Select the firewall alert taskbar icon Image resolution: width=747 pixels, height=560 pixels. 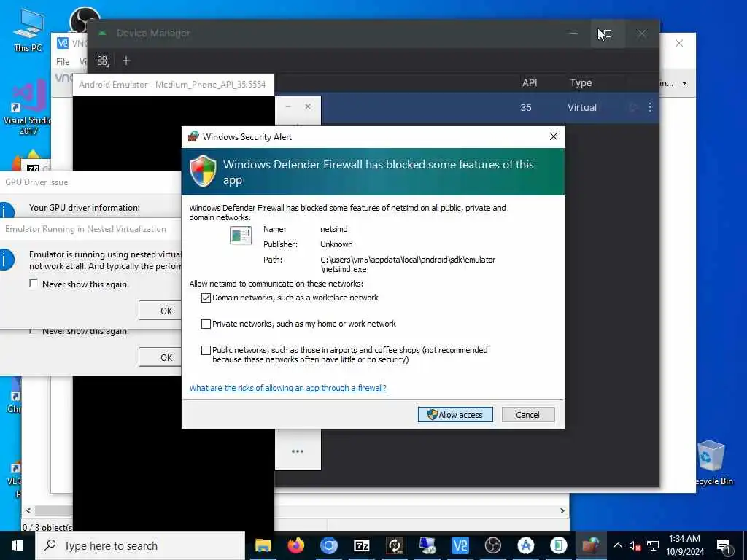591,545
